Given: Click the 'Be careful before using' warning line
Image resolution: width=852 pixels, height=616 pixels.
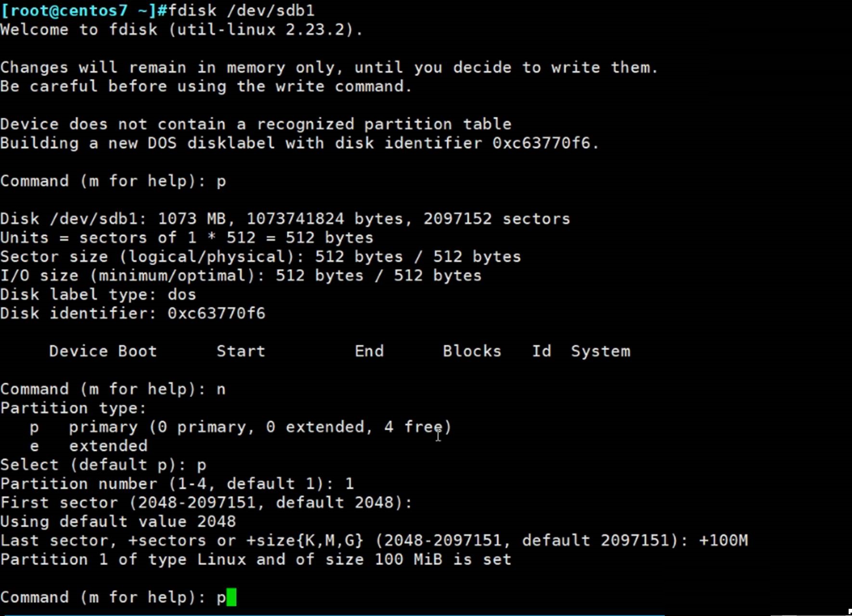Looking at the screenshot, I should (x=206, y=86).
